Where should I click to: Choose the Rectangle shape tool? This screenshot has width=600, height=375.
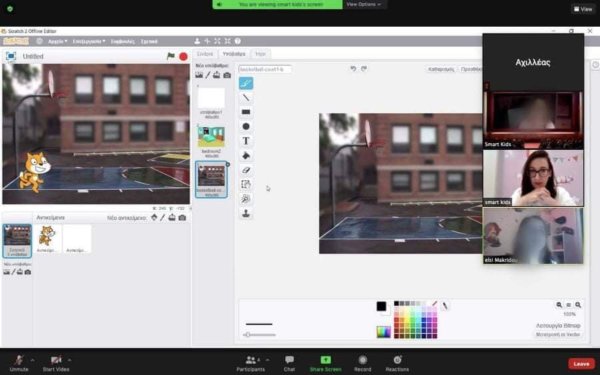coord(246,112)
